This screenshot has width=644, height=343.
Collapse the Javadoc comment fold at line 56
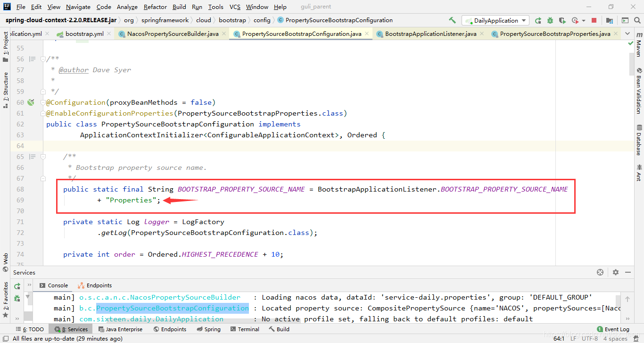(x=42, y=59)
